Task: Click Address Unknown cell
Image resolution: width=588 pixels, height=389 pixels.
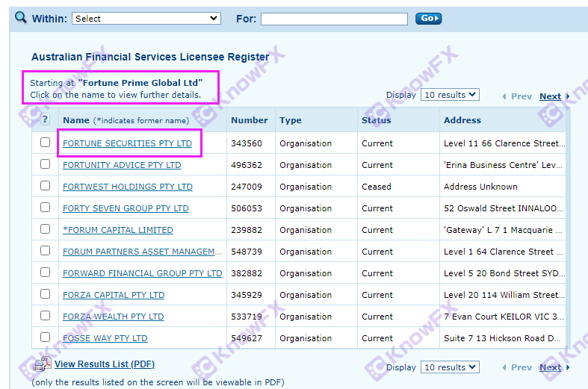Action: pyautogui.click(x=480, y=187)
